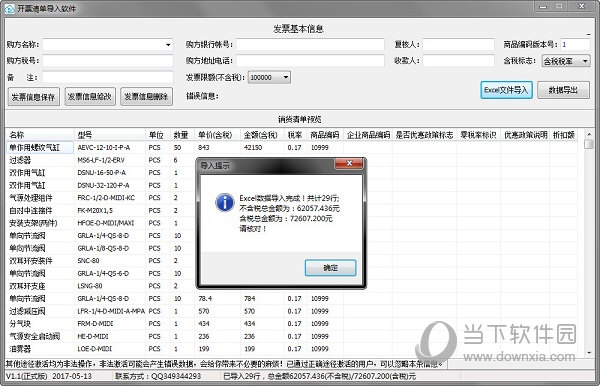The image size is (600, 386).
Task: Click the table scrollbar down arrow
Action: click(589, 352)
